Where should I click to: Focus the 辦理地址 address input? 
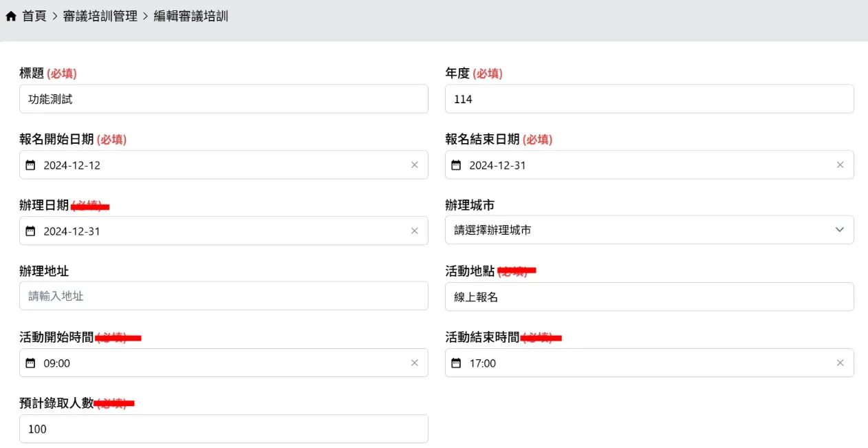pos(224,296)
